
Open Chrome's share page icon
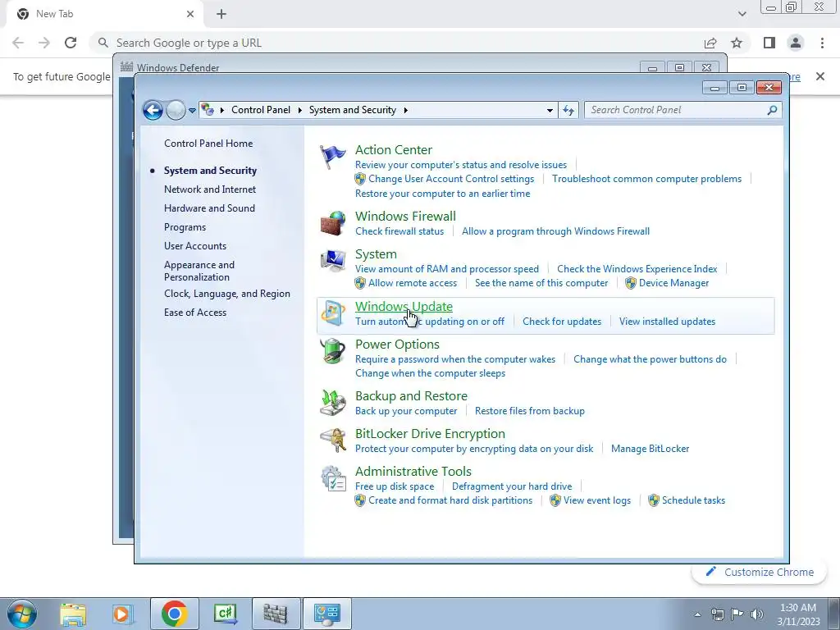click(710, 43)
